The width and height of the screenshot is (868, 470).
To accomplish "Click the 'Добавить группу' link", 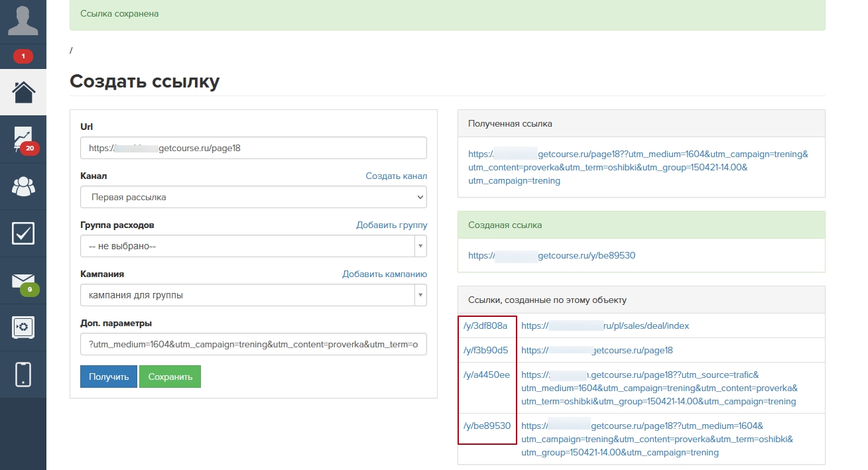I will click(x=391, y=225).
